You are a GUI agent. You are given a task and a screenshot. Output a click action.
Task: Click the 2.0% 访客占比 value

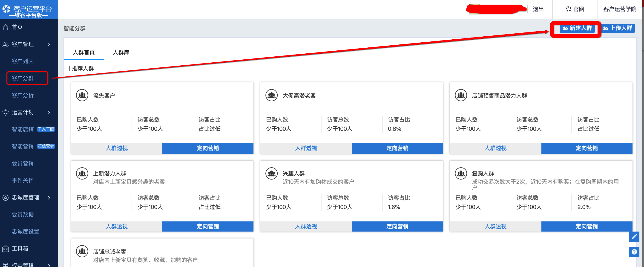[x=584, y=207]
